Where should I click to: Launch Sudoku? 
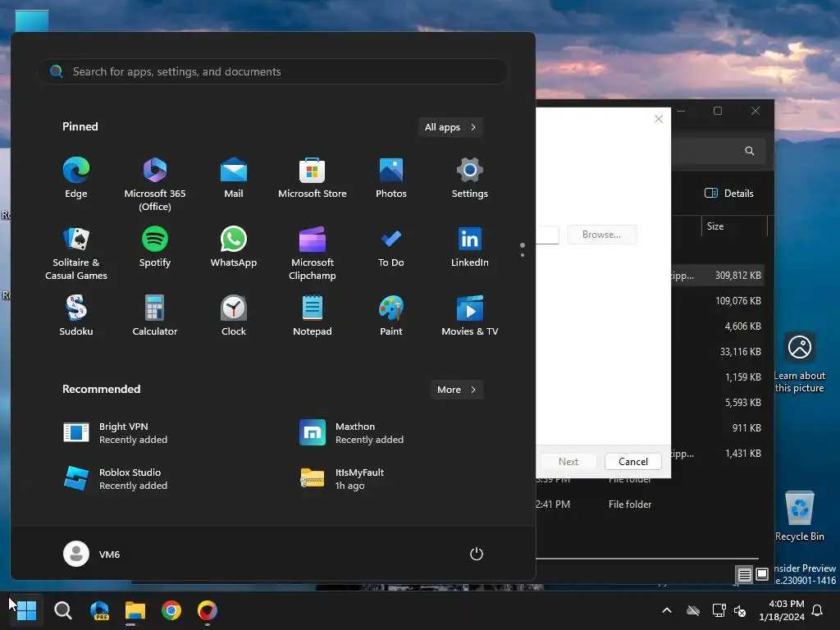(x=76, y=316)
